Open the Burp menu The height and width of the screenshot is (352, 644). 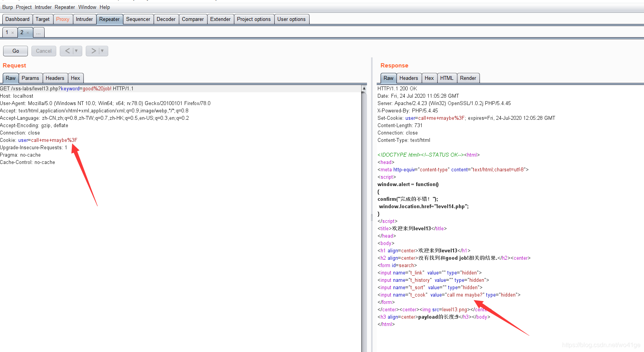point(7,7)
